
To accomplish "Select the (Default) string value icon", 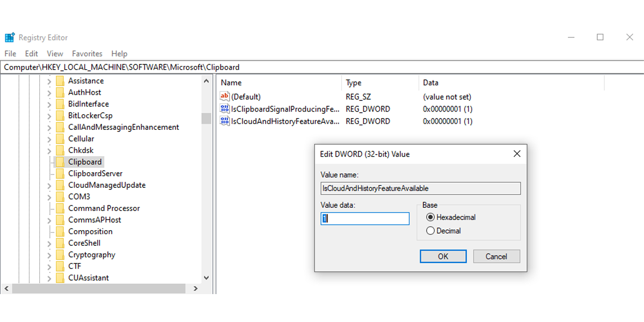I will (x=225, y=97).
